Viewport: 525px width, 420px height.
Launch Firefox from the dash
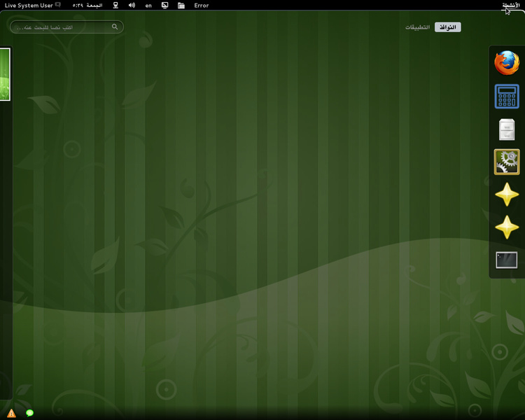tap(507, 62)
